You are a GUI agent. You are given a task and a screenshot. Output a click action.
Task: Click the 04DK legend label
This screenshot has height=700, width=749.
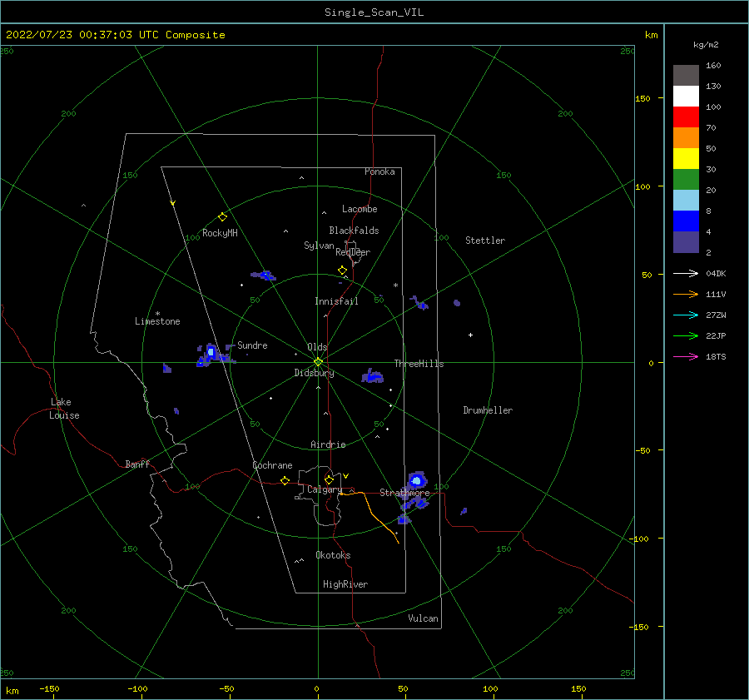(716, 273)
